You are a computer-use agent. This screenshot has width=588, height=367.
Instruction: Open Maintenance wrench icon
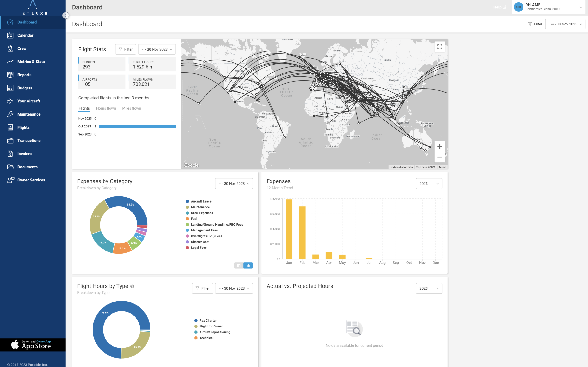pos(10,114)
